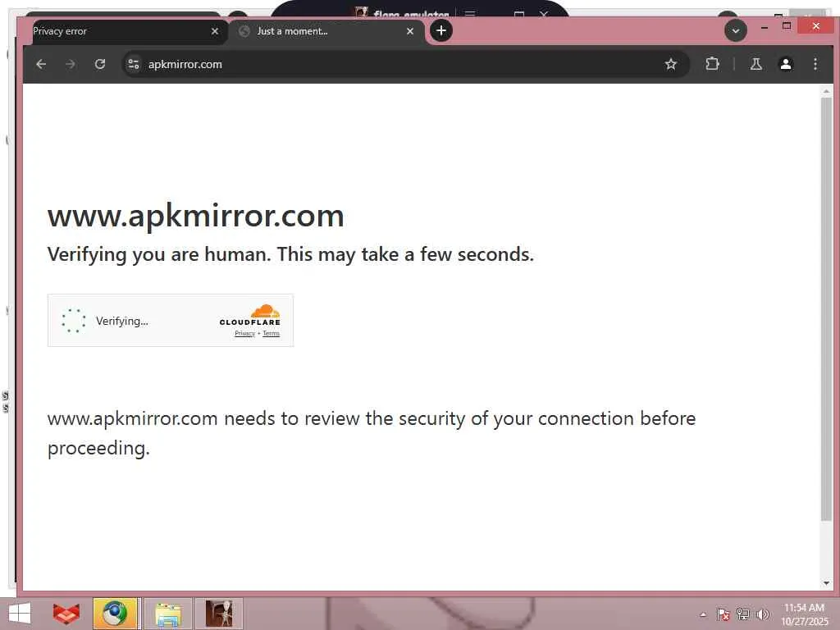Open the Cloudflare Privacy link
The width and height of the screenshot is (840, 630).
pos(244,333)
